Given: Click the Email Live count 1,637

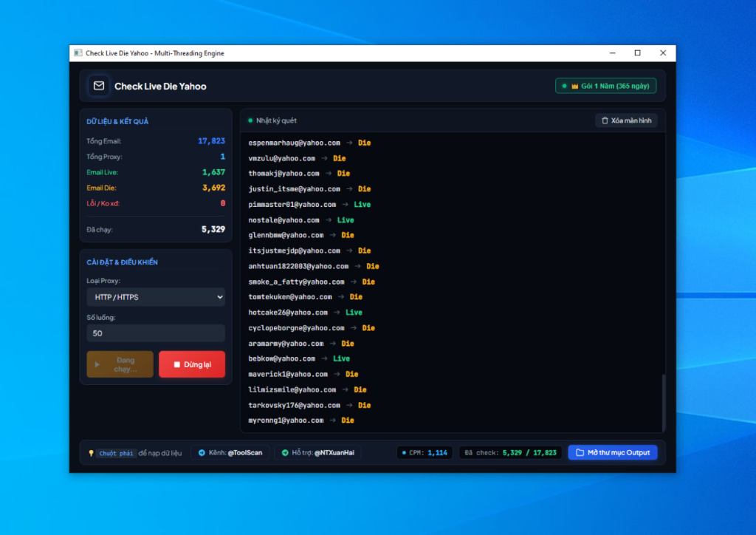Looking at the screenshot, I should coord(213,172).
